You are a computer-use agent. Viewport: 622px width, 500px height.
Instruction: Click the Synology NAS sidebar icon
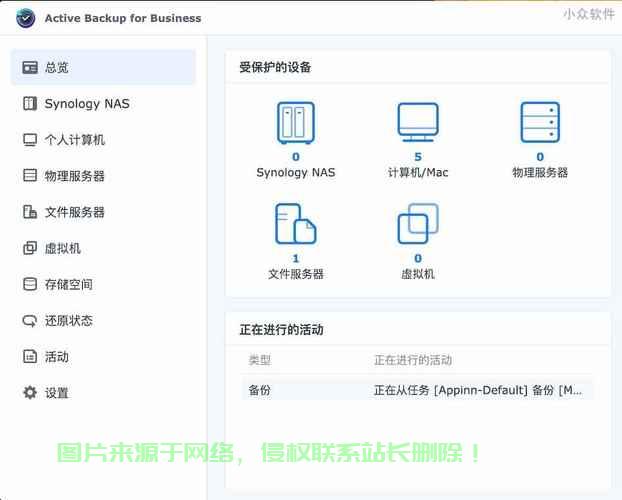point(30,104)
